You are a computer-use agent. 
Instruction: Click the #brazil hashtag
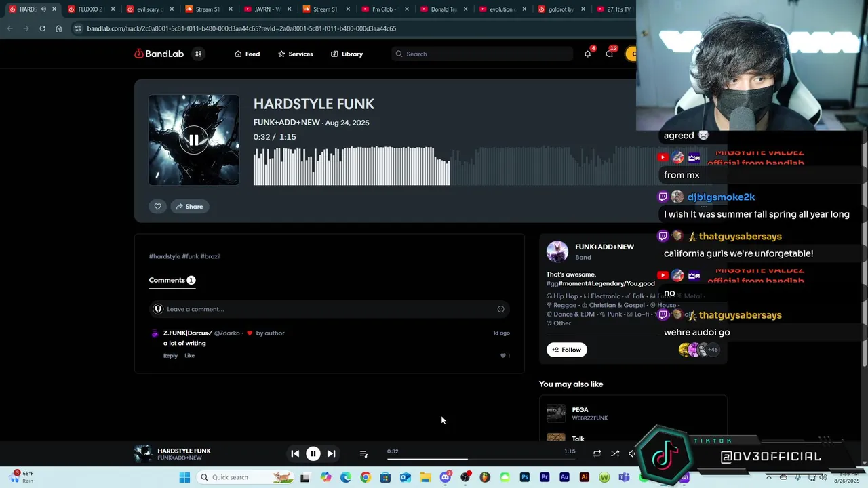coord(210,256)
